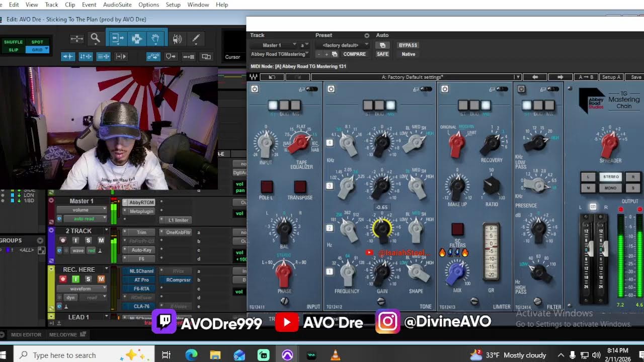644x362 pixels.
Task: Enable SC Filters button in limiter
Action: 457,230
